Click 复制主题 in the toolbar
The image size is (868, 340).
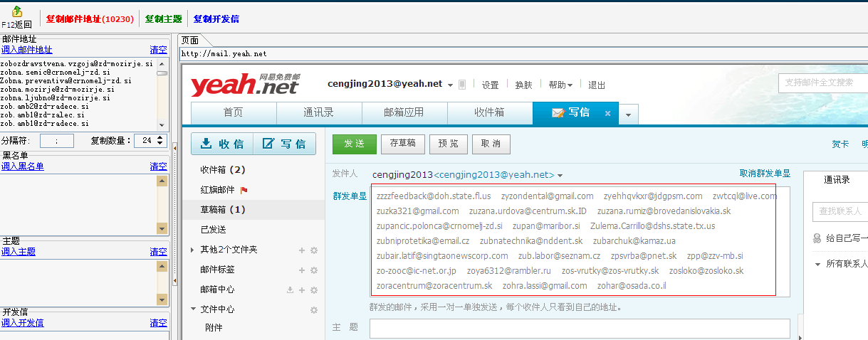pos(164,19)
